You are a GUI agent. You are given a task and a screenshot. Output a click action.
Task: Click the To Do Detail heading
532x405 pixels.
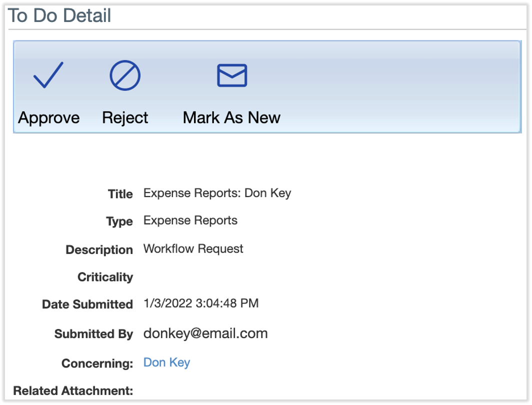click(59, 15)
